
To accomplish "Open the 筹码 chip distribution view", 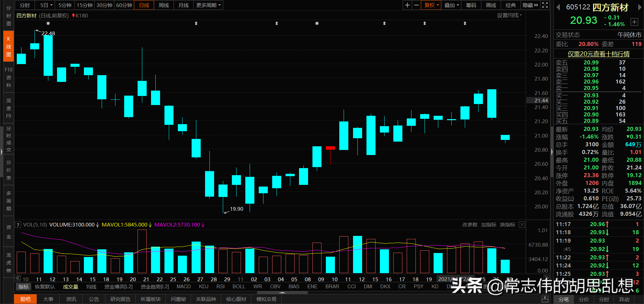I will click(471, 5).
